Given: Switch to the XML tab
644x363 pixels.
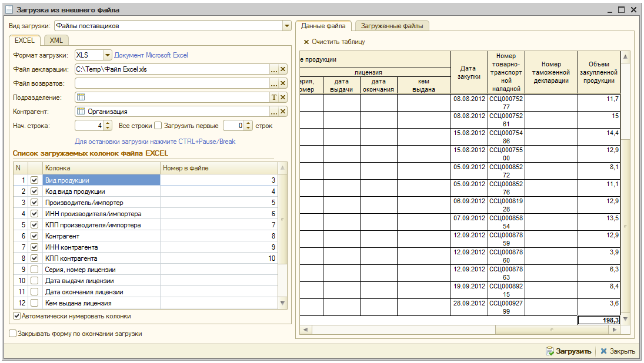Looking at the screenshot, I should [x=56, y=41].
